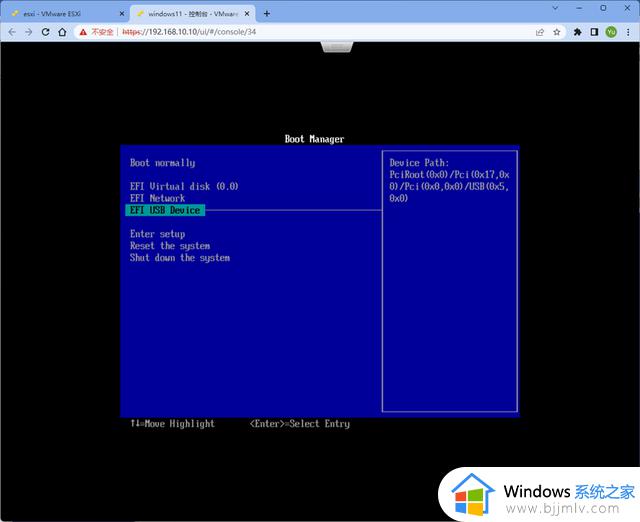
Task: Expand the console toolbar pull-down handle
Action: click(337, 47)
